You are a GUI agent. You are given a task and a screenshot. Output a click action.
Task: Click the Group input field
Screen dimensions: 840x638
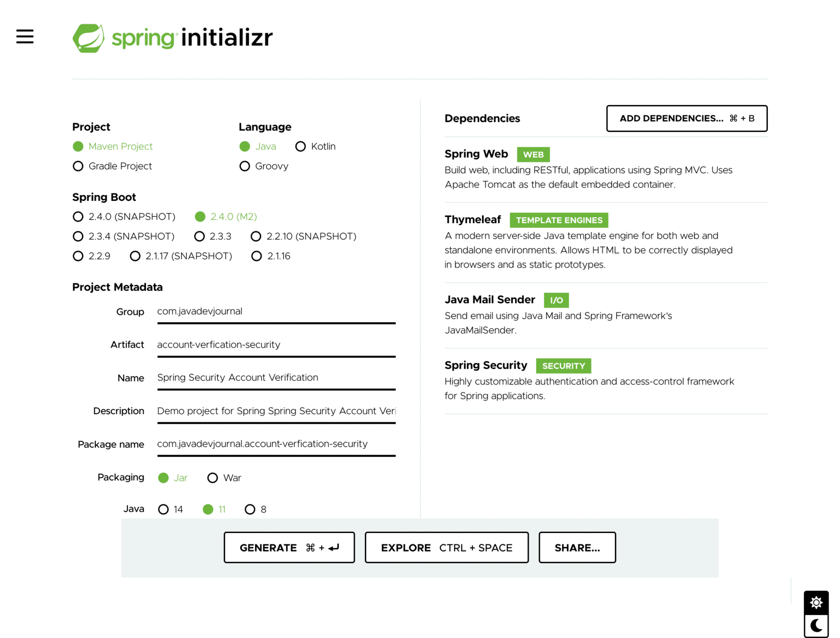coord(276,311)
